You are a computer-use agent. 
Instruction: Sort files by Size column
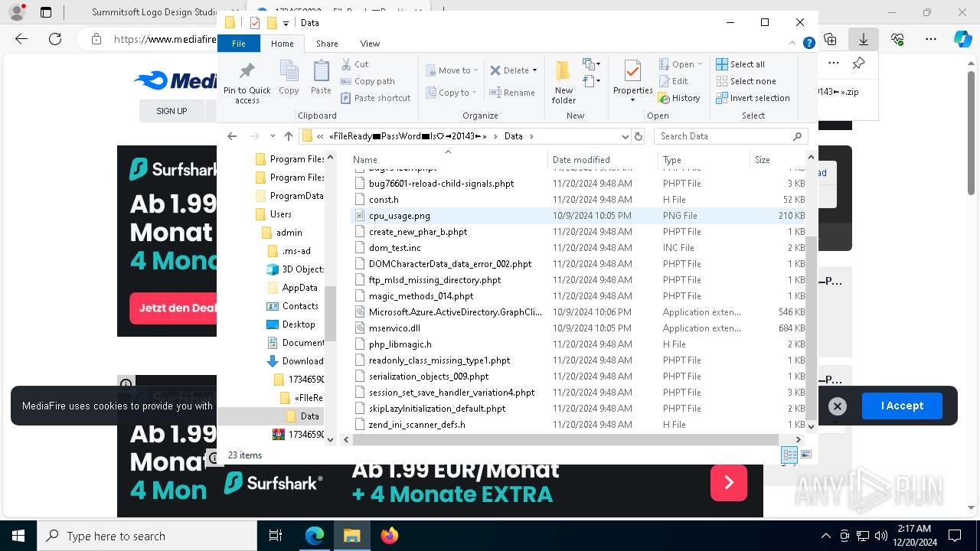click(x=778, y=160)
